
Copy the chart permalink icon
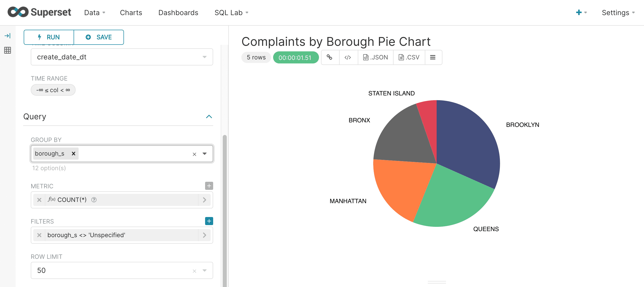pyautogui.click(x=329, y=57)
